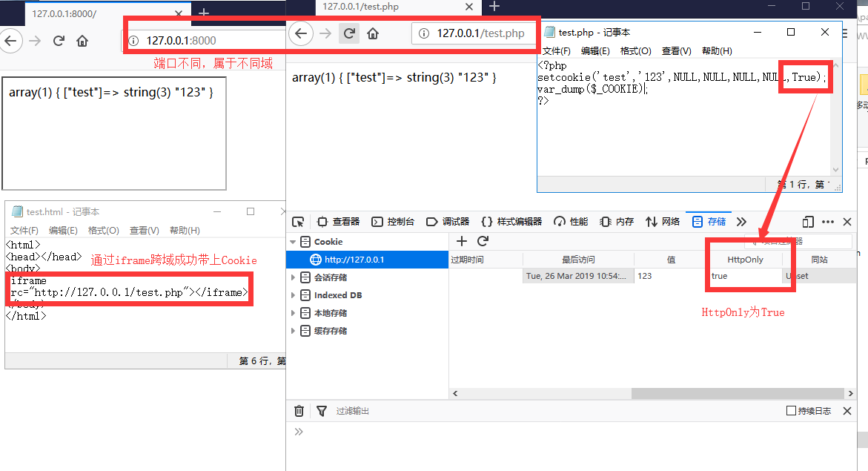The image size is (868, 471).
Task: Open a new tab in the 127.0.0.1:8000 browser window
Action: tap(204, 12)
